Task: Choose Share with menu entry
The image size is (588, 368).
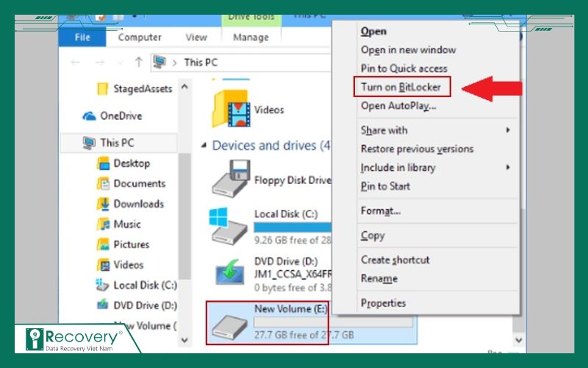Action: click(x=384, y=130)
